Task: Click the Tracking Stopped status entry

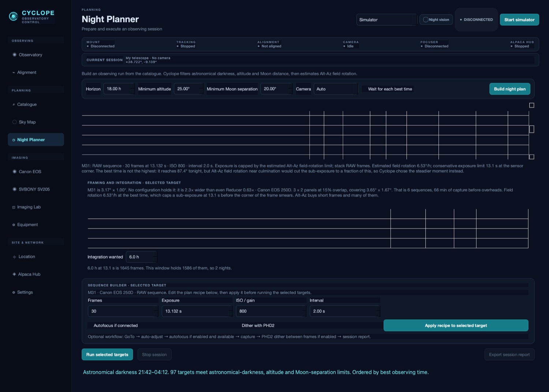Action: point(186,44)
